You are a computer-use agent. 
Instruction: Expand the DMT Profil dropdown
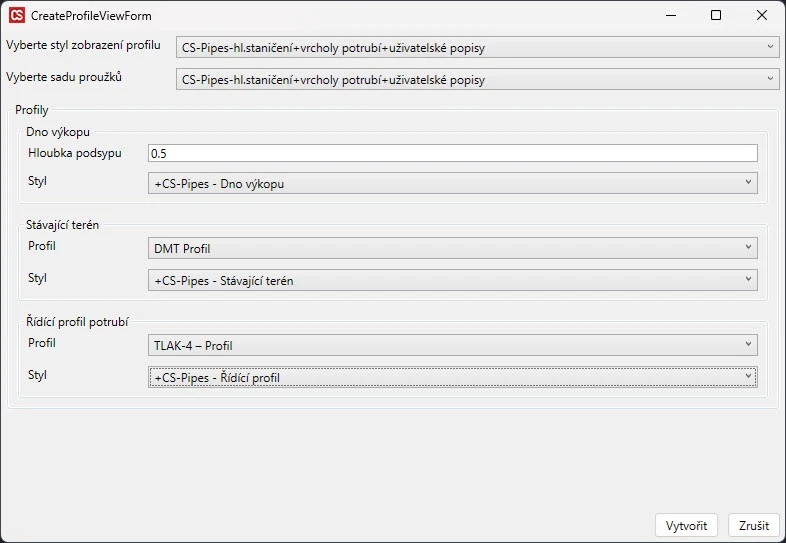tap(452, 248)
